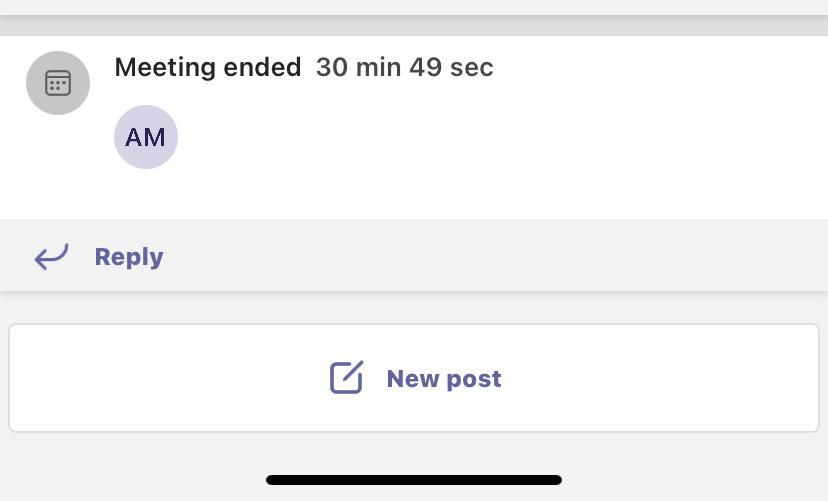Click left empty area of New post button
This screenshot has height=501, width=828.
click(150, 379)
